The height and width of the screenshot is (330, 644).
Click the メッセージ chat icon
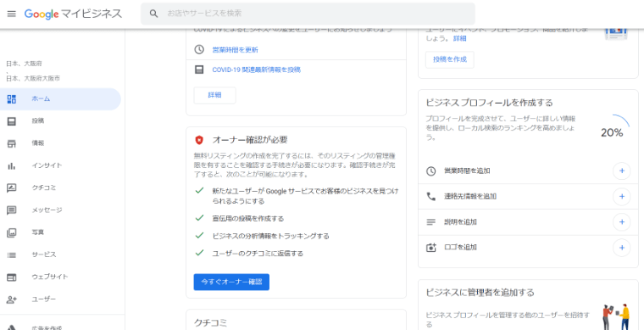point(12,210)
